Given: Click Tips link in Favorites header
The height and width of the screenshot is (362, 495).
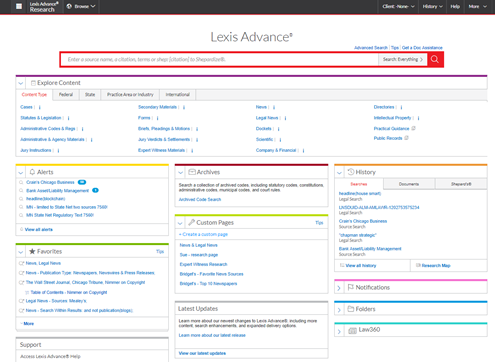Looking at the screenshot, I should tap(160, 251).
